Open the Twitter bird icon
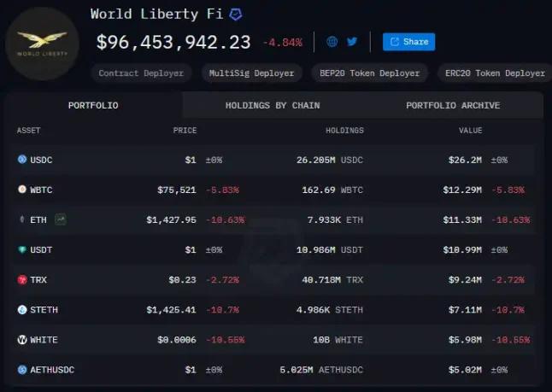Image resolution: width=552 pixels, height=392 pixels. pyautogui.click(x=352, y=41)
